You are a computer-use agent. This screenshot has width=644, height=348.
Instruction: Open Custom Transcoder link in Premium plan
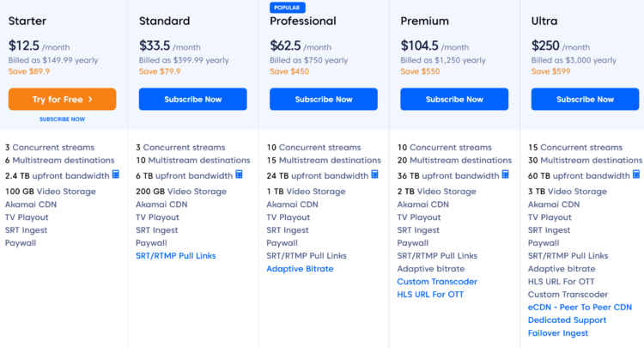(437, 282)
